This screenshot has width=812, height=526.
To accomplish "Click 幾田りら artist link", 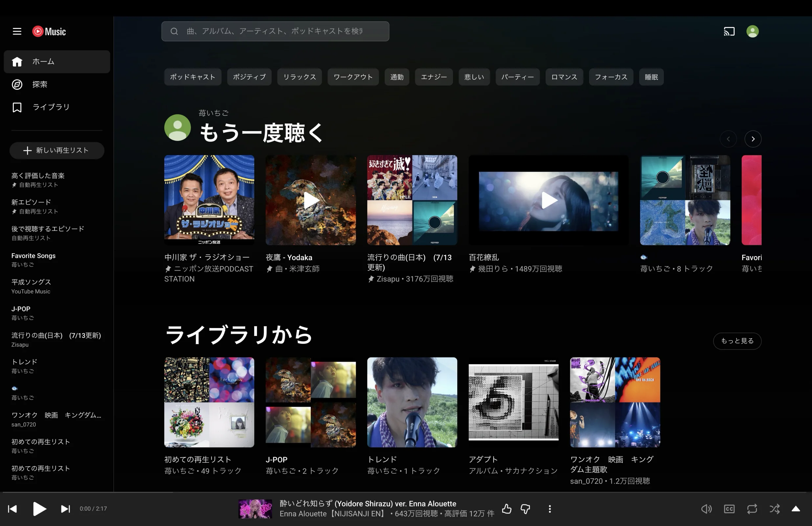I will coord(493,269).
